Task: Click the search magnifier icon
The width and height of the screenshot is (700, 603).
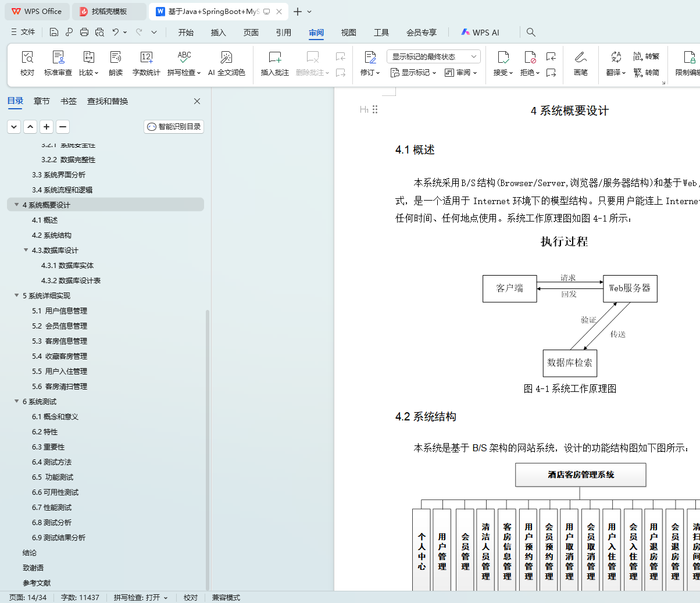Action: (x=531, y=33)
